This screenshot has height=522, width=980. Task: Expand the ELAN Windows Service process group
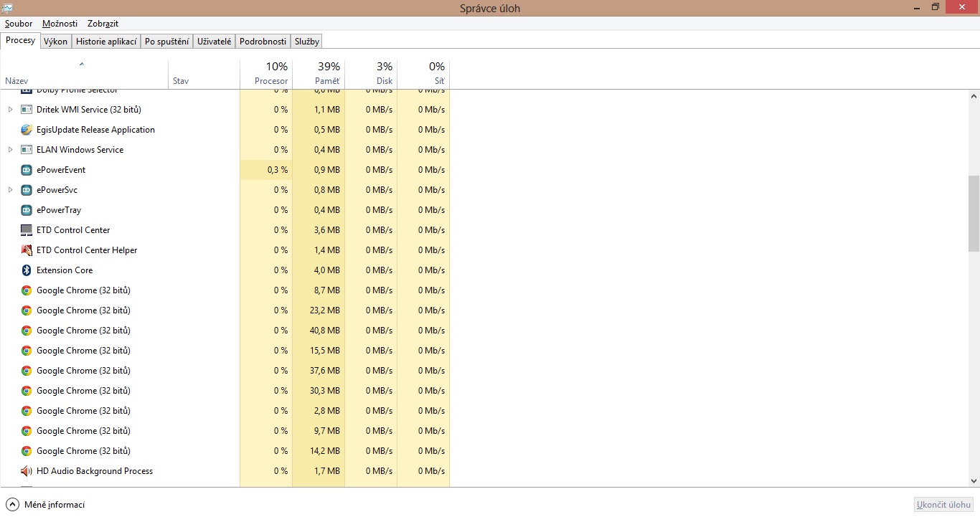coord(10,150)
